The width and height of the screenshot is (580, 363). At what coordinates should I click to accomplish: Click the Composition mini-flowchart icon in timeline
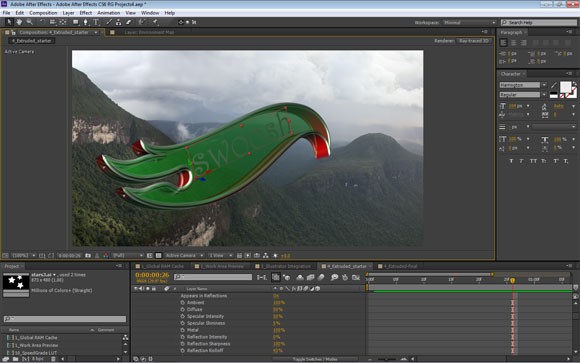[x=262, y=277]
